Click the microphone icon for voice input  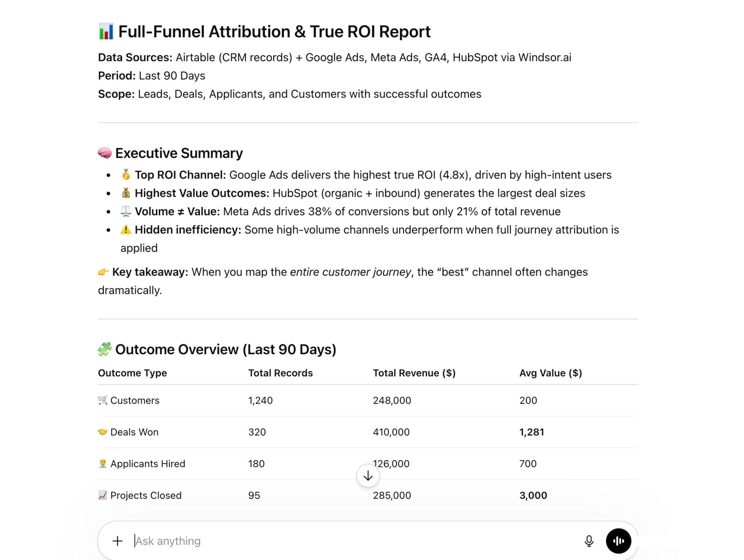pos(588,541)
